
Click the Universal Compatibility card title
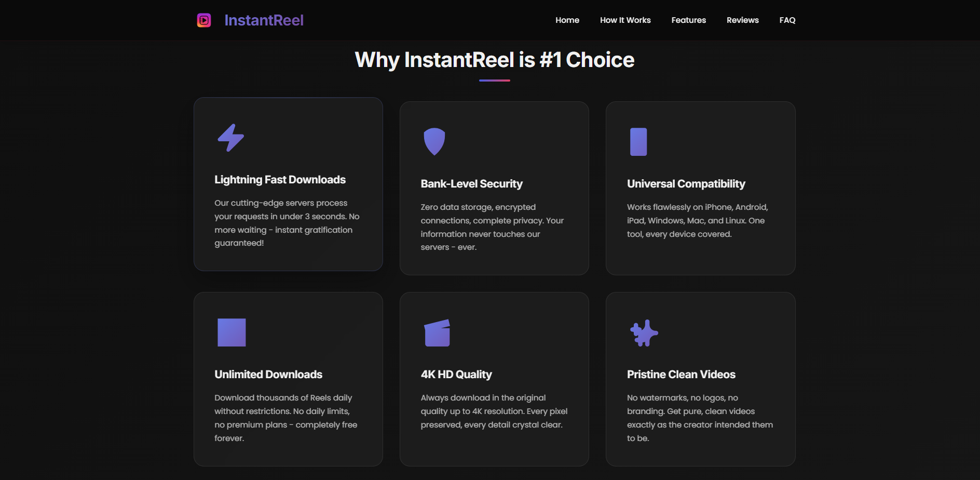686,184
